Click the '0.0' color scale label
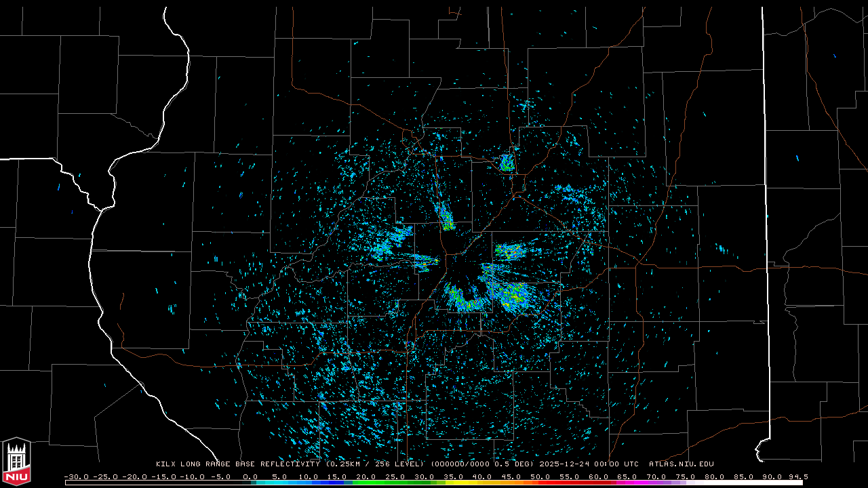Screen dimensions: 868x488 click(250, 476)
